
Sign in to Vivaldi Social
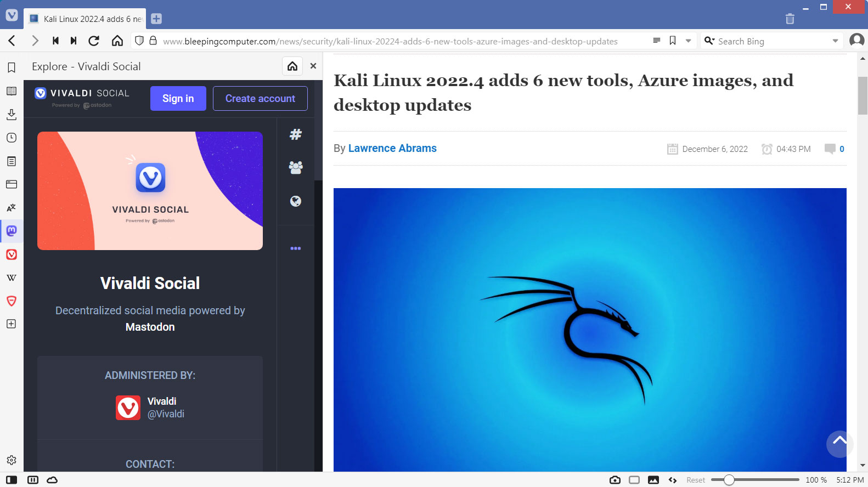click(178, 99)
